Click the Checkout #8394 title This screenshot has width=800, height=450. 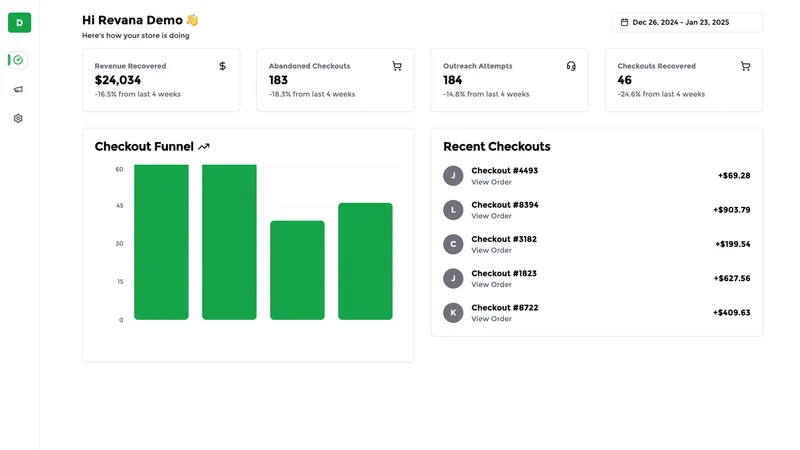click(x=505, y=205)
